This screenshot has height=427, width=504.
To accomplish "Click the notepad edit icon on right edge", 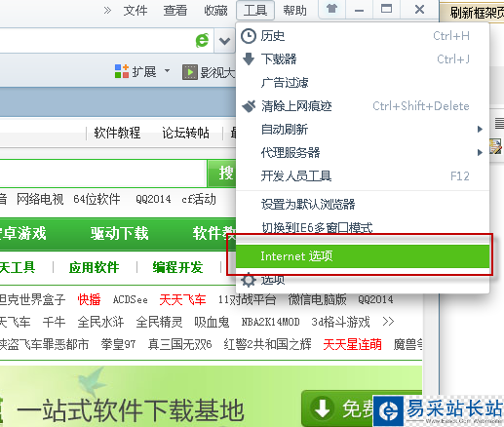I will 496,146.
